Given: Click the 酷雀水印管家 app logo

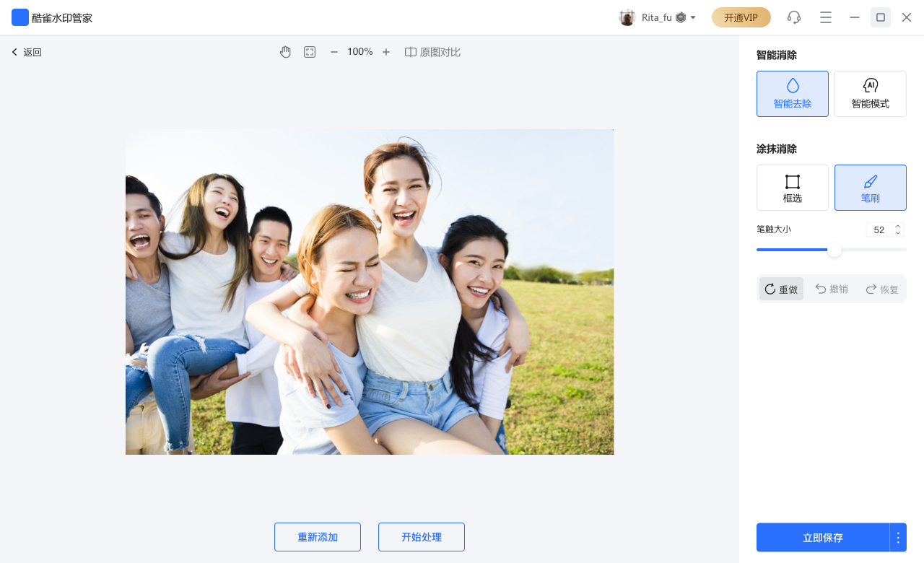Looking at the screenshot, I should (20, 17).
